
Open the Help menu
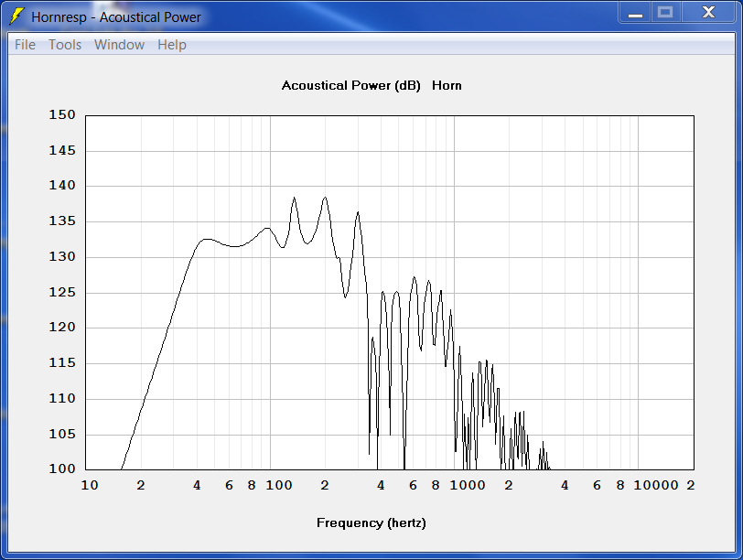tap(171, 45)
